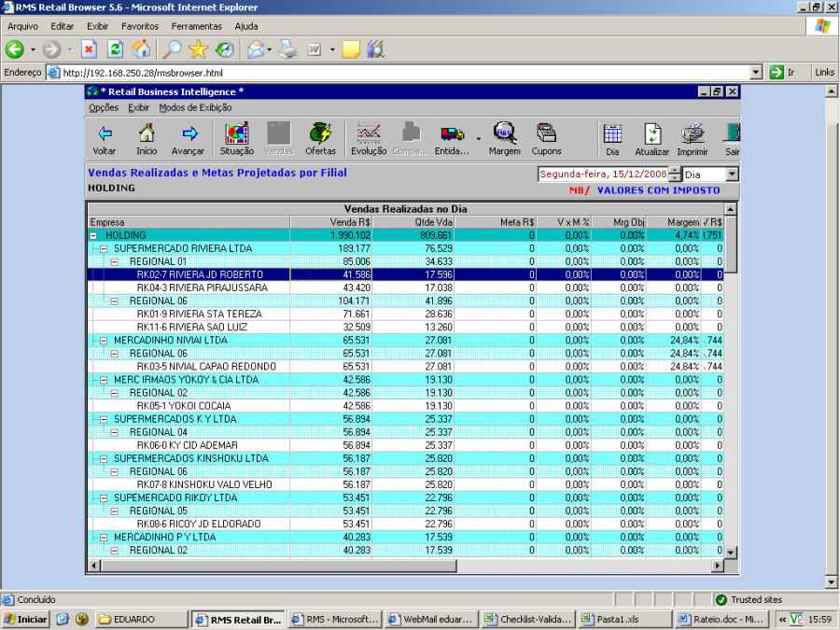
Task: Open the Ofertas toolbar icon
Action: point(320,133)
